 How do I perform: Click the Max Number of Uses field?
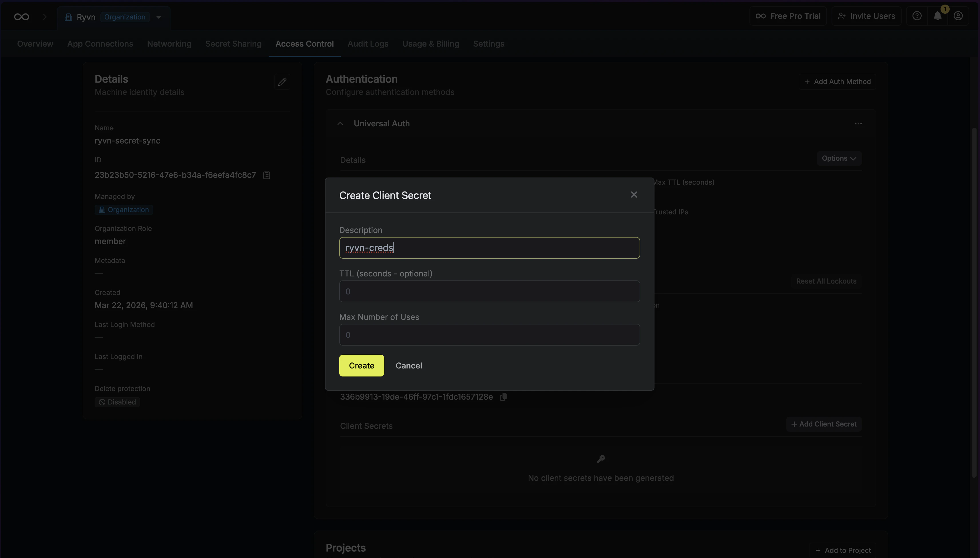click(489, 334)
